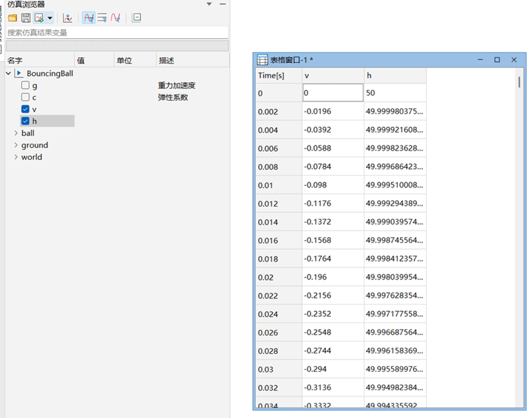Toggle the highlighted curve filter icon
The width and height of the screenshot is (532, 418).
tap(89, 18)
